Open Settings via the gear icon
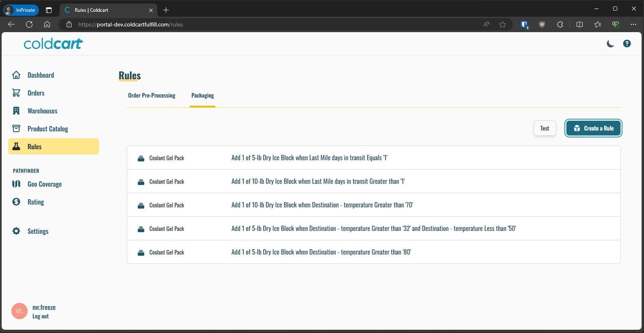The height and width of the screenshot is (333, 644). 16,231
